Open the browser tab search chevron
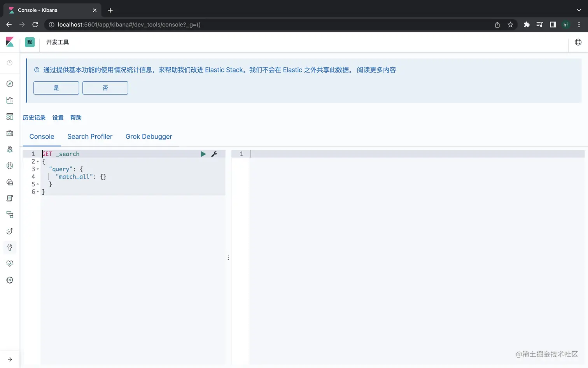 coord(579,10)
